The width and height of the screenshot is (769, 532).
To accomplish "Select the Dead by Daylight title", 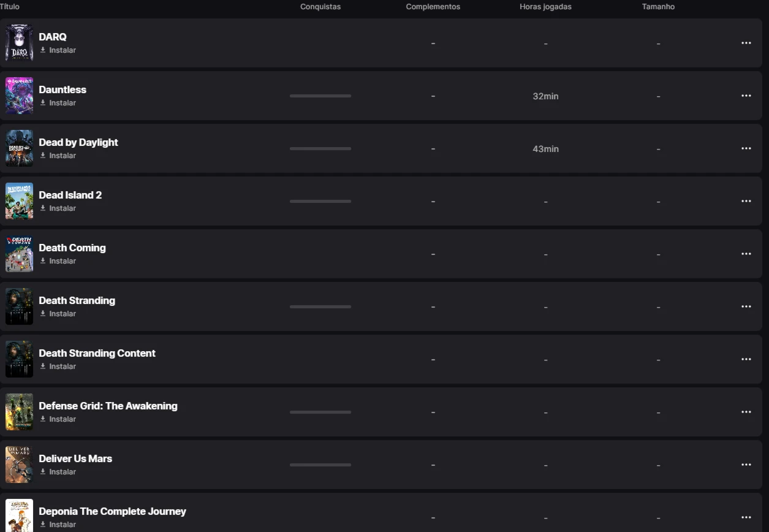I will pos(78,142).
